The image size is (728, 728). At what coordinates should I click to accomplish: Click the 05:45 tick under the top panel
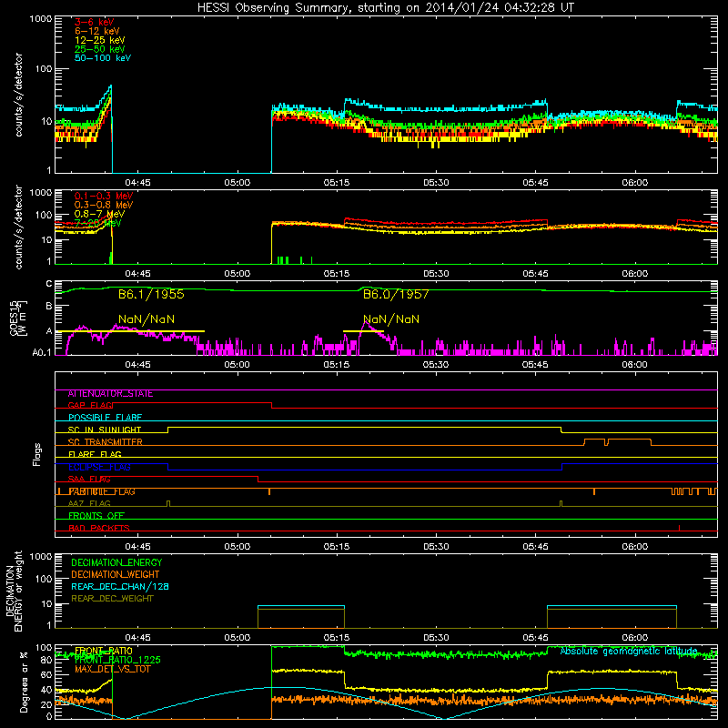[x=535, y=183]
